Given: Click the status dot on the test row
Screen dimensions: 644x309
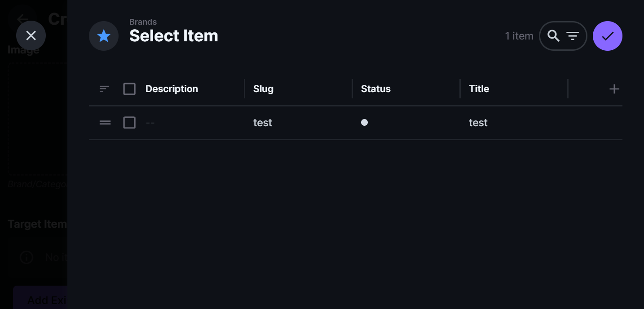Looking at the screenshot, I should (365, 122).
